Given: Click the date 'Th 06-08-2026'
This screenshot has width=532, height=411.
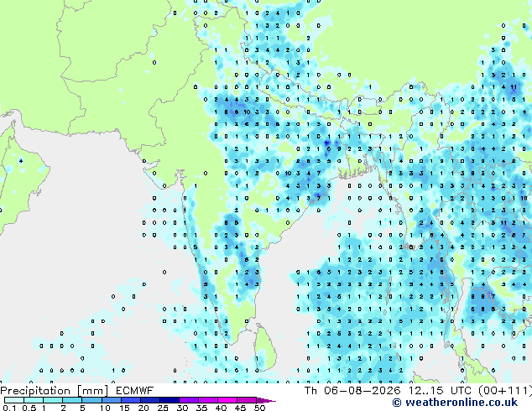Looking at the screenshot, I should point(352,391).
